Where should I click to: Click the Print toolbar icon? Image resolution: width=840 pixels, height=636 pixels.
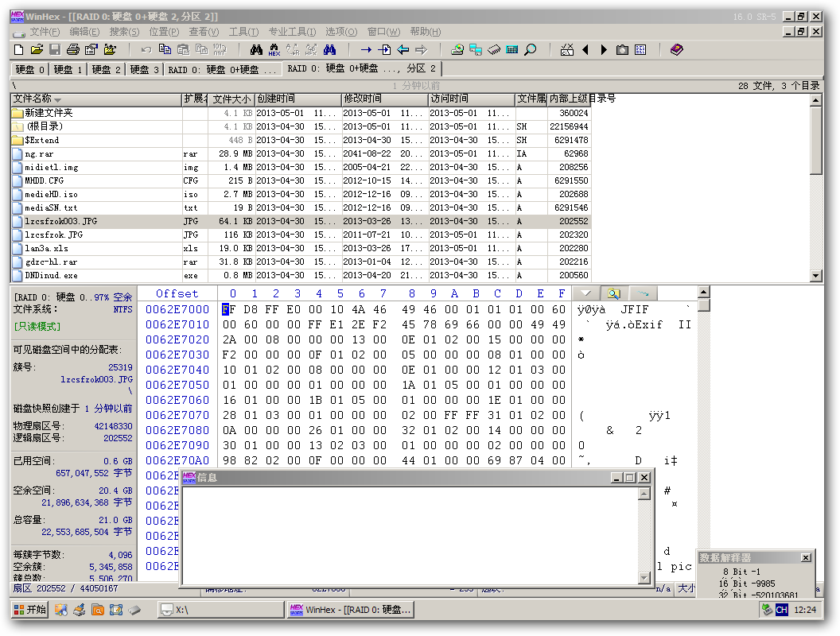(x=73, y=50)
